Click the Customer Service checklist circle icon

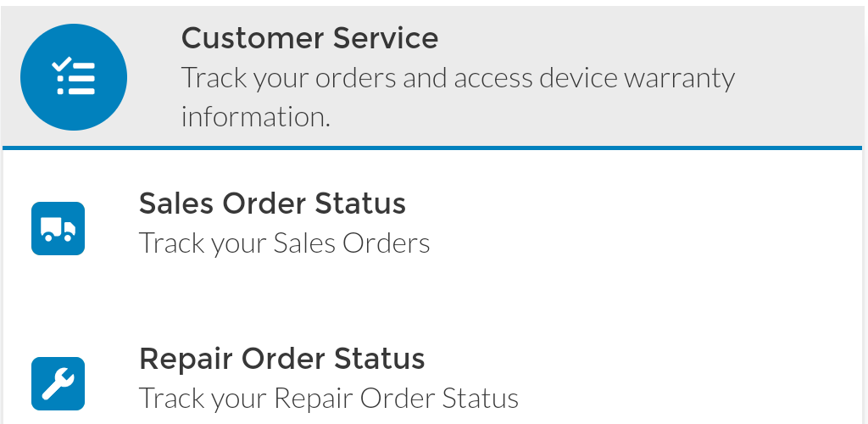tap(74, 77)
